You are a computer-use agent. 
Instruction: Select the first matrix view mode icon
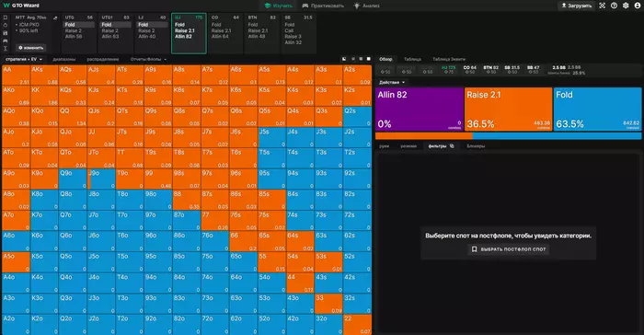pos(344,59)
